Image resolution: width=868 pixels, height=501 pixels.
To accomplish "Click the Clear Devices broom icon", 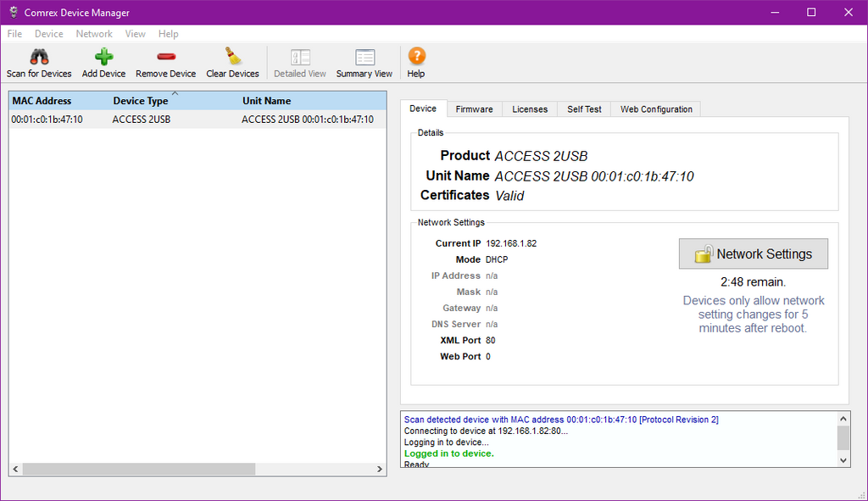I will [x=232, y=56].
